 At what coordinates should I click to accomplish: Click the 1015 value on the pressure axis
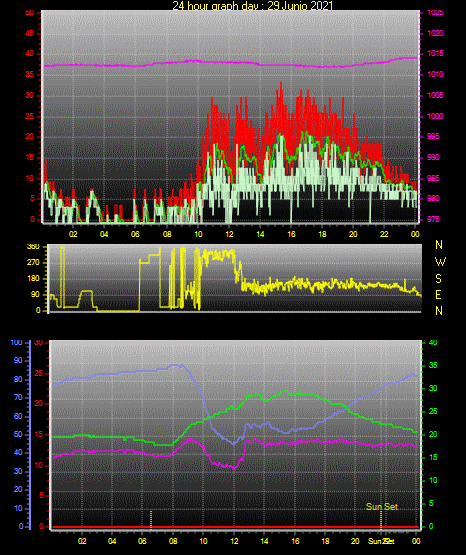coord(435,53)
